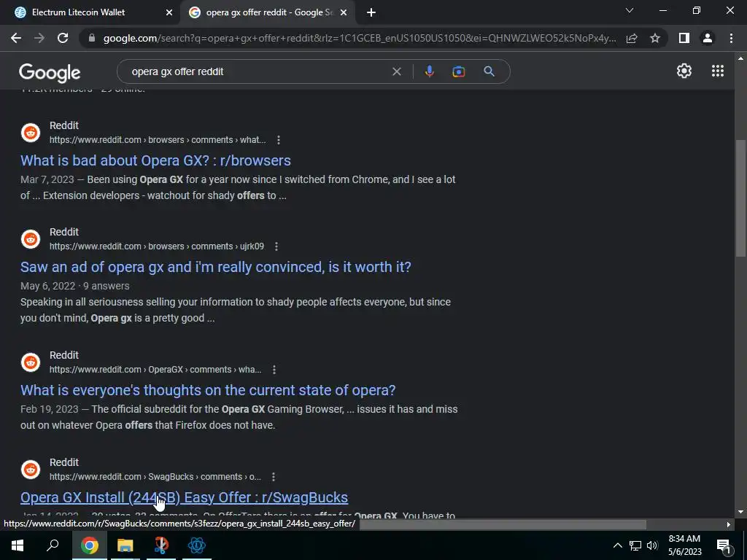This screenshot has height=560, width=747.
Task: Click into the Google search field
Action: 258,71
